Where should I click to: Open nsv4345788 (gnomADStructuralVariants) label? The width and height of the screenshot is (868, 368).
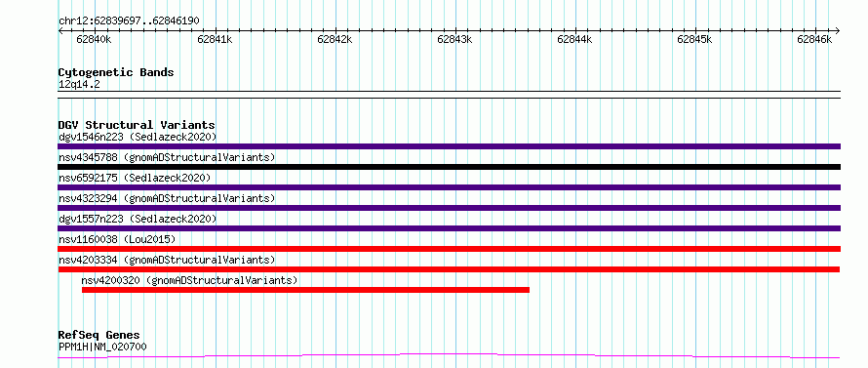pyautogui.click(x=167, y=157)
